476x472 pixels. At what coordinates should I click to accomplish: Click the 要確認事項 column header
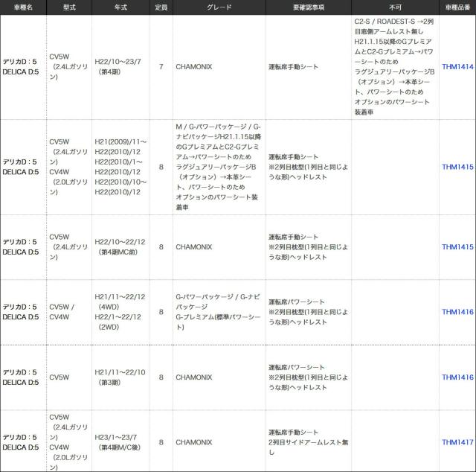(x=307, y=7)
